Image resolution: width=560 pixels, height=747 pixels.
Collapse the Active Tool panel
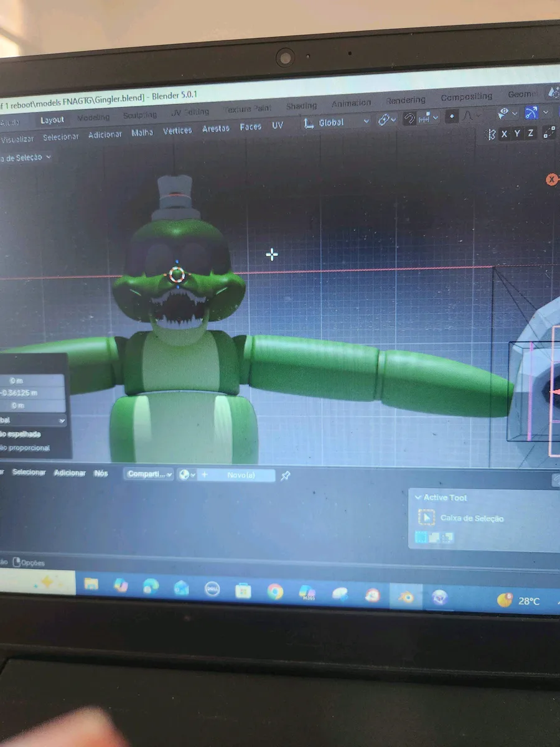click(x=418, y=498)
